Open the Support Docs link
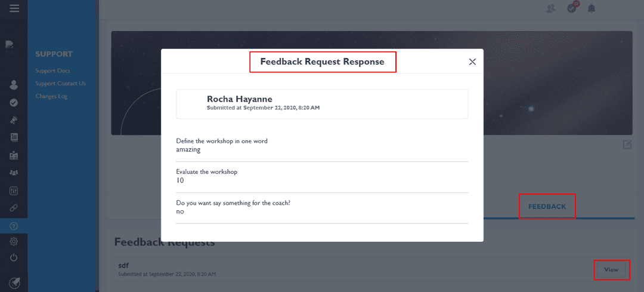This screenshot has width=644, height=292. pos(52,70)
